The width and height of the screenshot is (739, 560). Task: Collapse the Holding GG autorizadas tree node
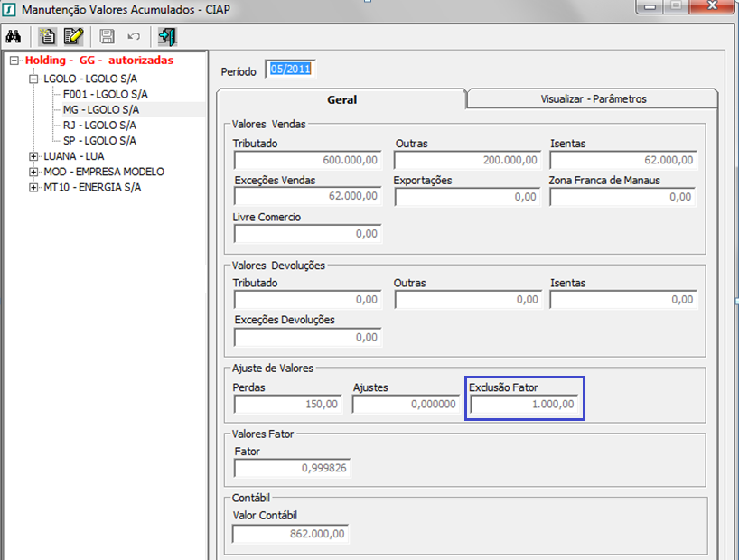pos(14,61)
